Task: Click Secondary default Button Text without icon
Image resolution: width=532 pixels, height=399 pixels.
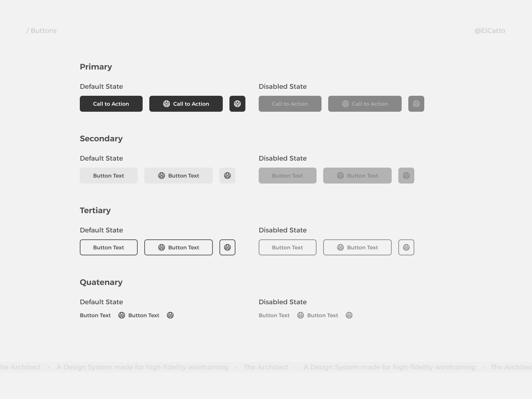Action: pos(109,176)
